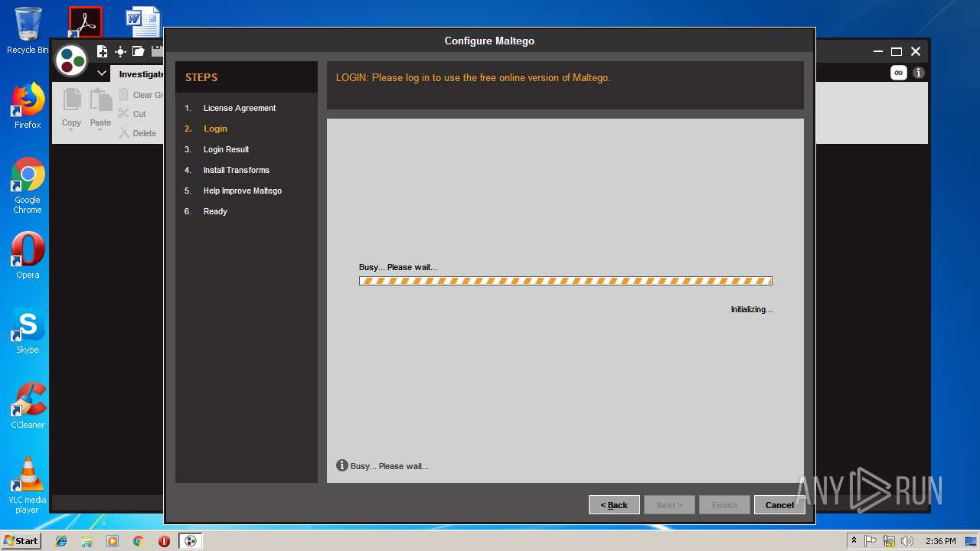Image resolution: width=980 pixels, height=551 pixels.
Task: Open Internet Explorer from the taskbar
Action: click(x=61, y=541)
